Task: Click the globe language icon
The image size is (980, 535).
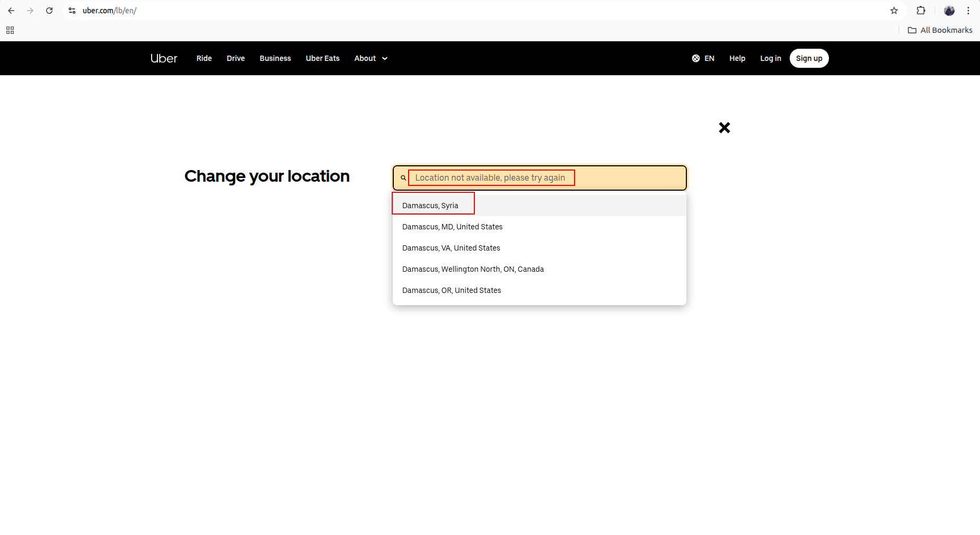Action: pos(695,58)
